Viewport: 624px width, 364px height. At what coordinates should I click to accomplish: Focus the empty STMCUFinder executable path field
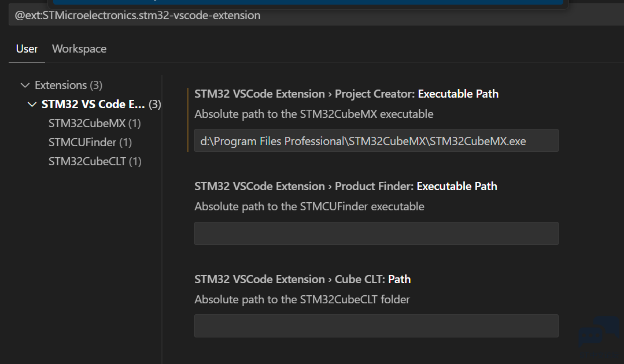pos(376,233)
